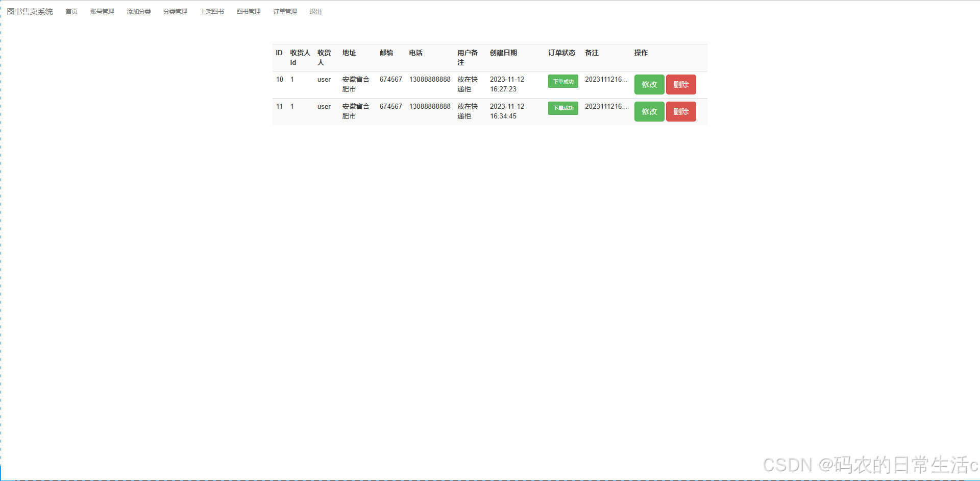980x481 pixels.
Task: Click 删除 for order ID 11
Action: click(x=681, y=111)
